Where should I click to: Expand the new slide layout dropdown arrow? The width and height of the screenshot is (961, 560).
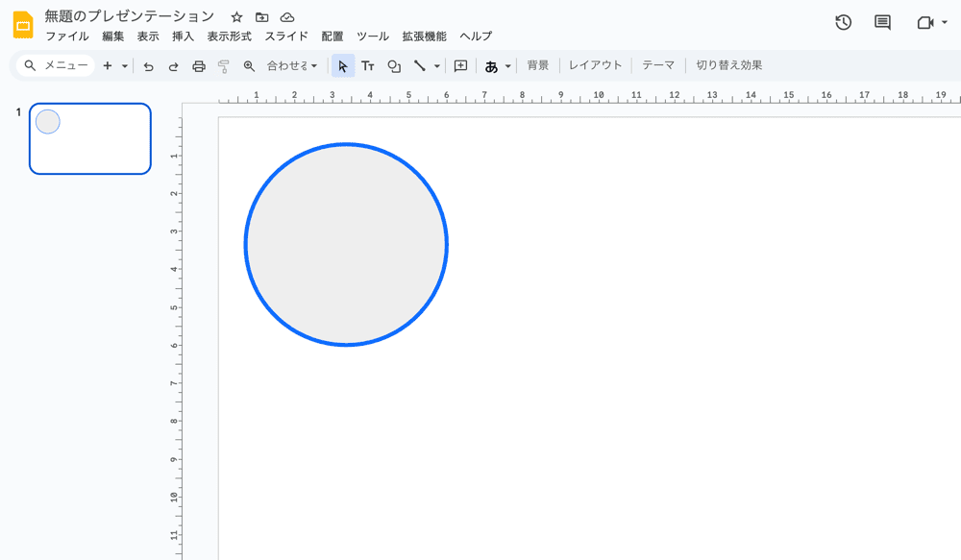[x=124, y=66]
